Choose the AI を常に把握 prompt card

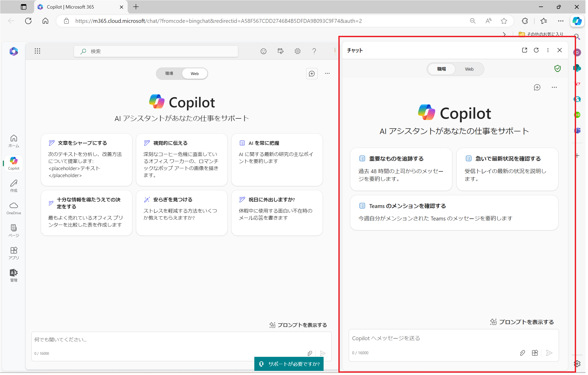(277, 160)
